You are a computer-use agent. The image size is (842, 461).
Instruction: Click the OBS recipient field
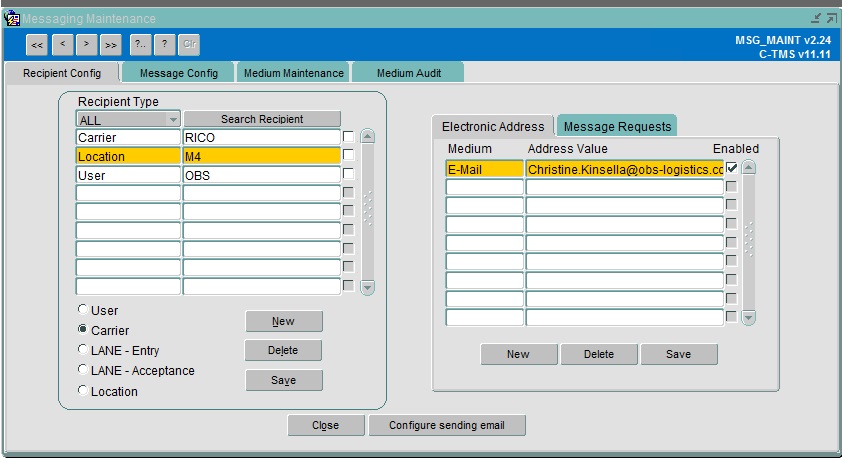point(262,175)
